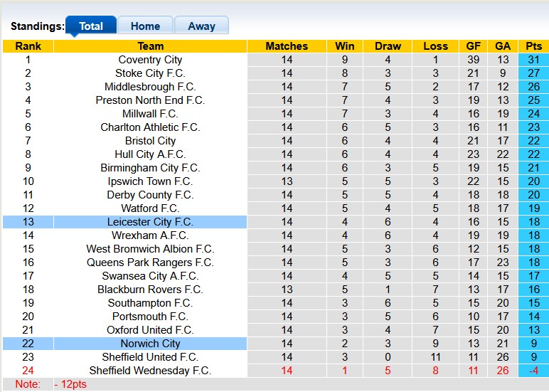Image resolution: width=549 pixels, height=392 pixels.
Task: Open the Norwich City team entry
Action: click(x=150, y=344)
